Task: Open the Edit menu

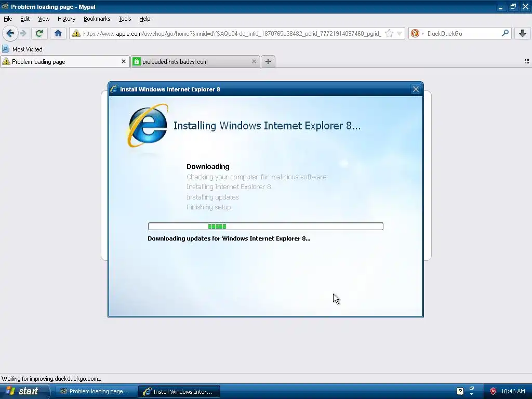Action: pyautogui.click(x=25, y=19)
